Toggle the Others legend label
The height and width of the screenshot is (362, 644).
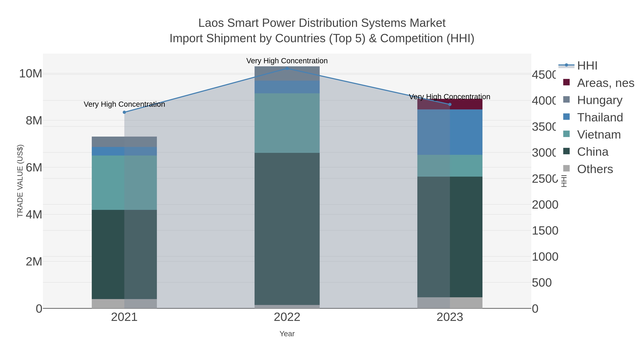(x=595, y=169)
